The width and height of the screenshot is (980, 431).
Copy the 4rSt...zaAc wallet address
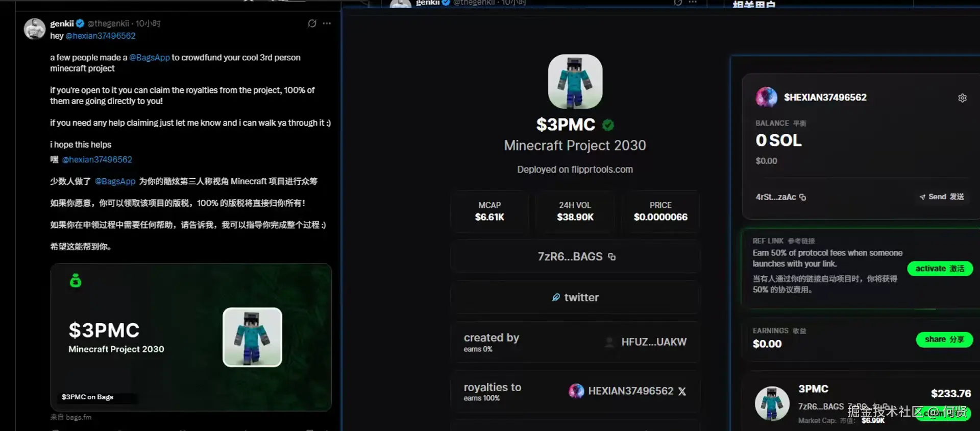pos(802,197)
